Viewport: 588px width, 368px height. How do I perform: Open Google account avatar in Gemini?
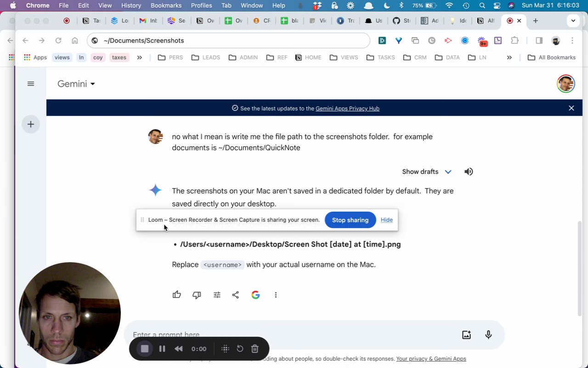click(566, 84)
